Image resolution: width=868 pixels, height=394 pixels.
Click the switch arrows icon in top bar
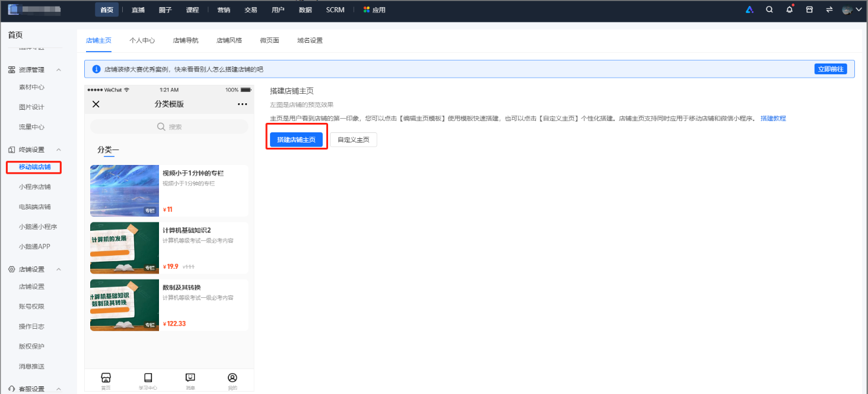(829, 9)
